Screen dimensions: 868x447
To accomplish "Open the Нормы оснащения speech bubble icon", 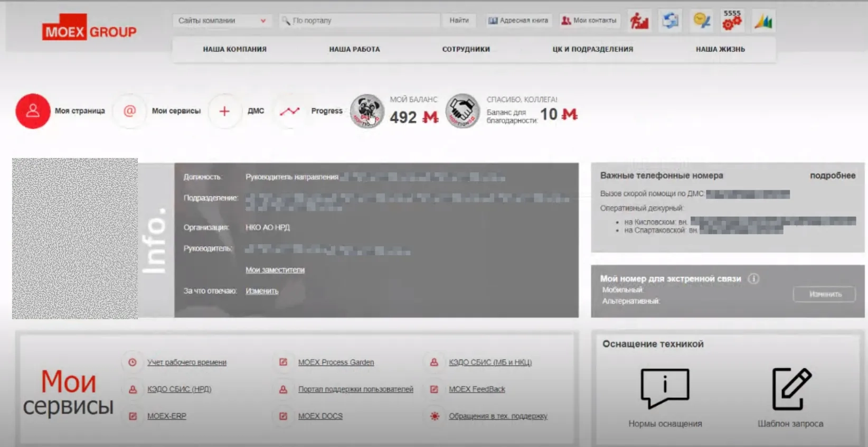I will coord(665,388).
